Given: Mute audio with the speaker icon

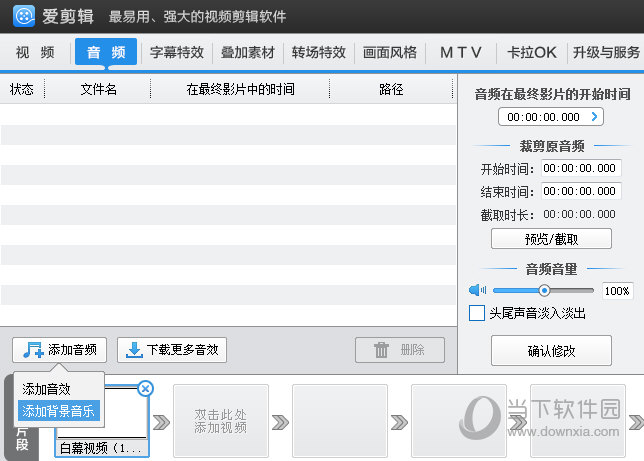Looking at the screenshot, I should click(x=477, y=290).
